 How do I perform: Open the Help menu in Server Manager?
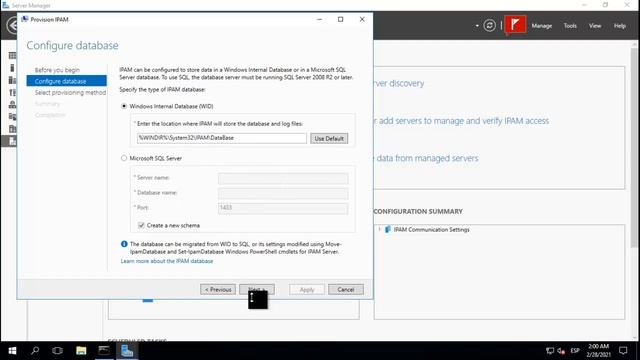coord(620,26)
